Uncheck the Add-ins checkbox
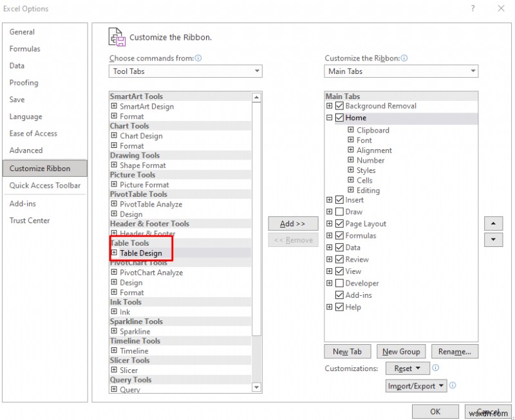This screenshot has width=515, height=420. click(x=340, y=295)
